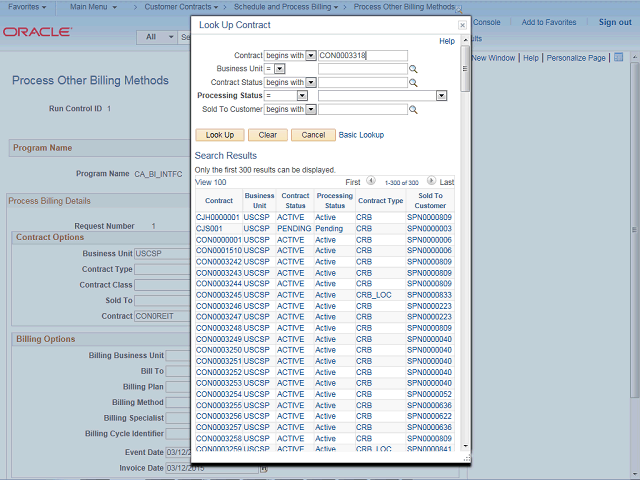Expand Sold To Customer operator dropdown

tap(311, 109)
